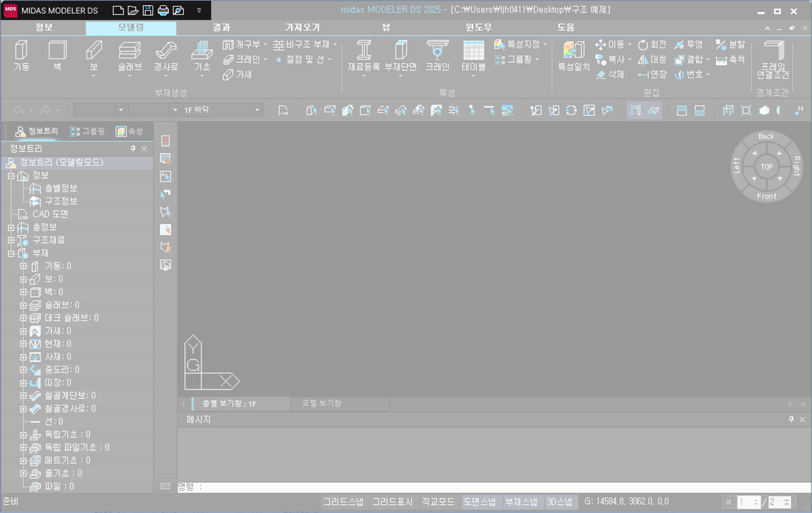Click the New file icon in title bar
The width and height of the screenshot is (812, 513).
click(118, 10)
